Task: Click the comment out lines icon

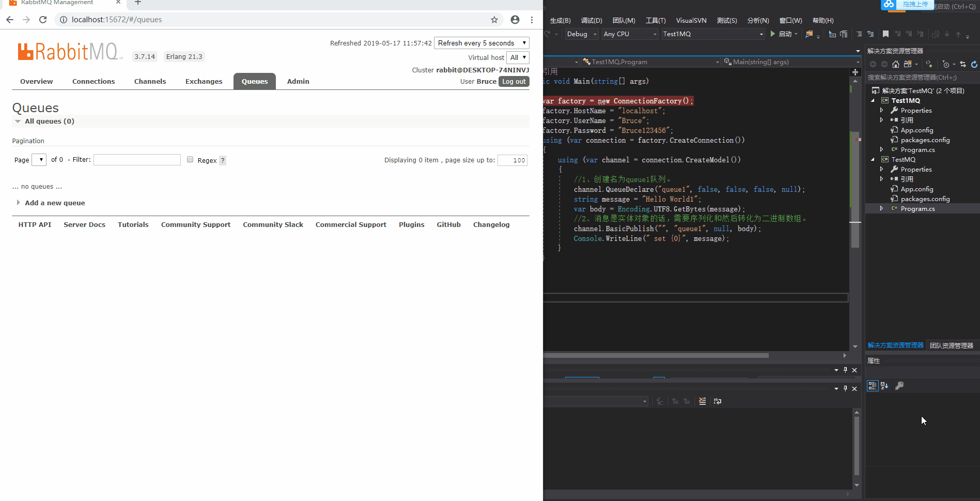Action: (859, 34)
